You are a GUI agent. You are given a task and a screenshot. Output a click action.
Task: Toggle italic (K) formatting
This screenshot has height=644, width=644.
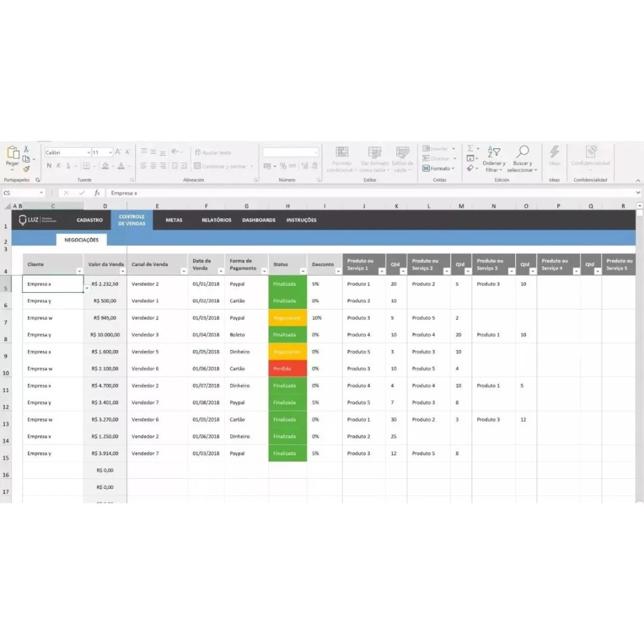[58, 166]
